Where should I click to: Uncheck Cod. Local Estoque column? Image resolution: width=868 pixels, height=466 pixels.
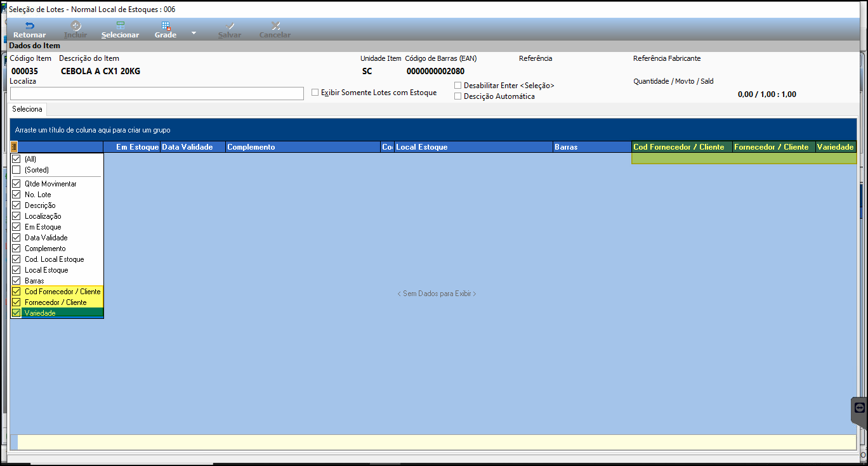(x=16, y=259)
